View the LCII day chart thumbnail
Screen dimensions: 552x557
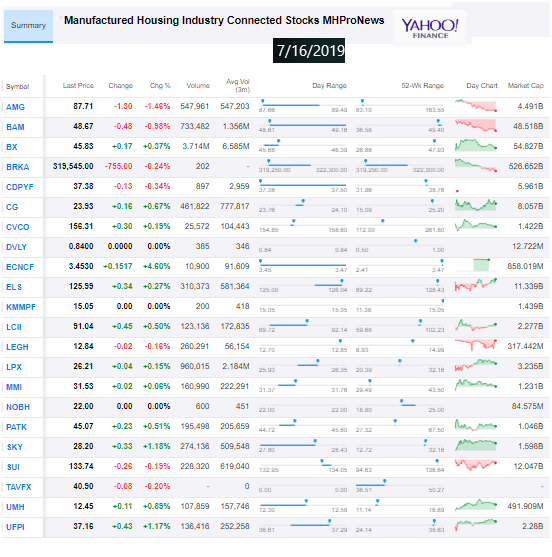point(476,325)
